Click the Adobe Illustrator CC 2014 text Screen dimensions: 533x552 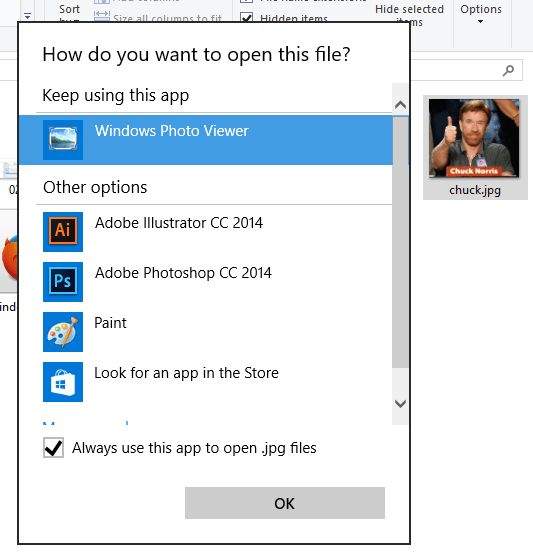point(179,223)
